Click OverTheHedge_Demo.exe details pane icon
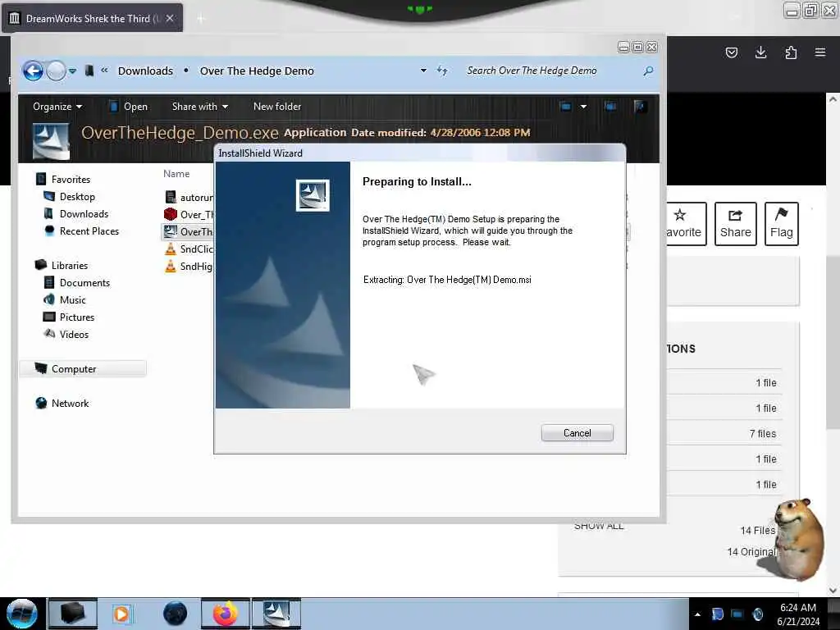840x630 pixels. coord(51,141)
